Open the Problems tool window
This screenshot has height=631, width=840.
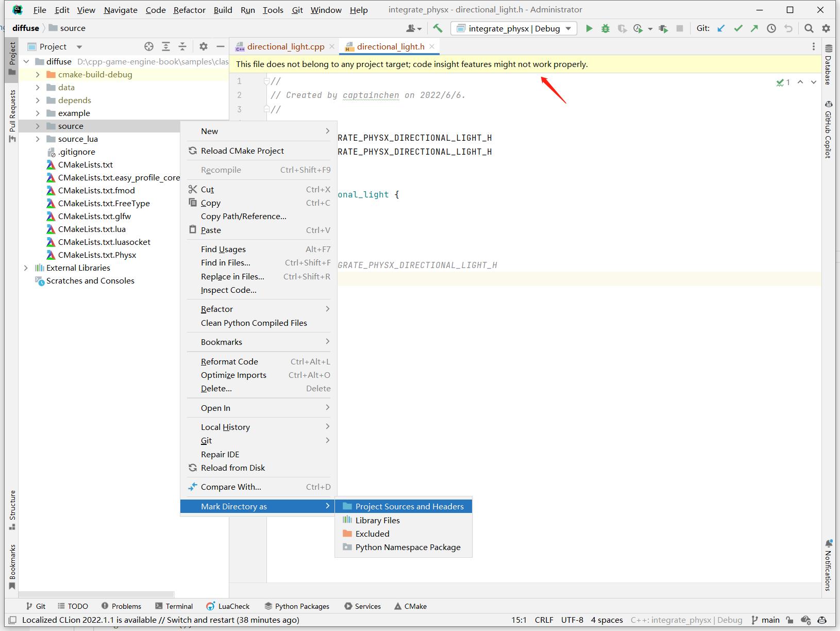click(121, 606)
